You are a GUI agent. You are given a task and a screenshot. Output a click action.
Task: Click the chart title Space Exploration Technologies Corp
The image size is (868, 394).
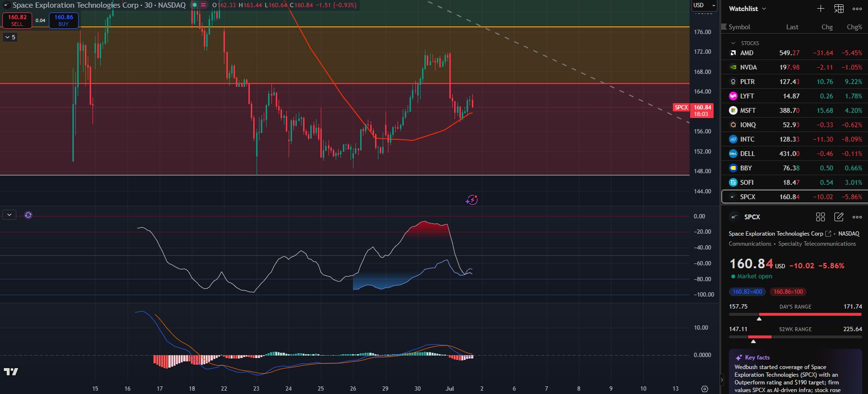point(75,5)
